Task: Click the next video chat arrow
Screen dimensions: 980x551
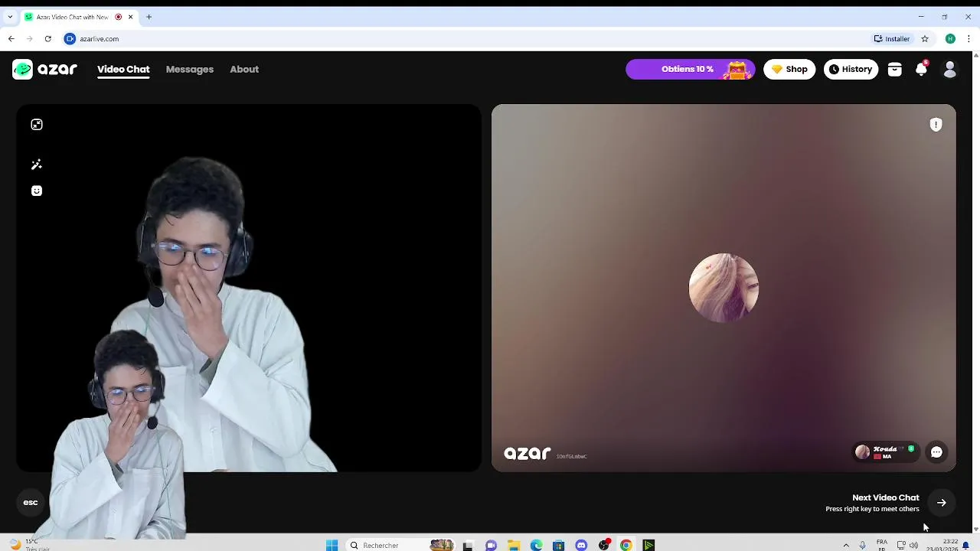Action: point(942,503)
